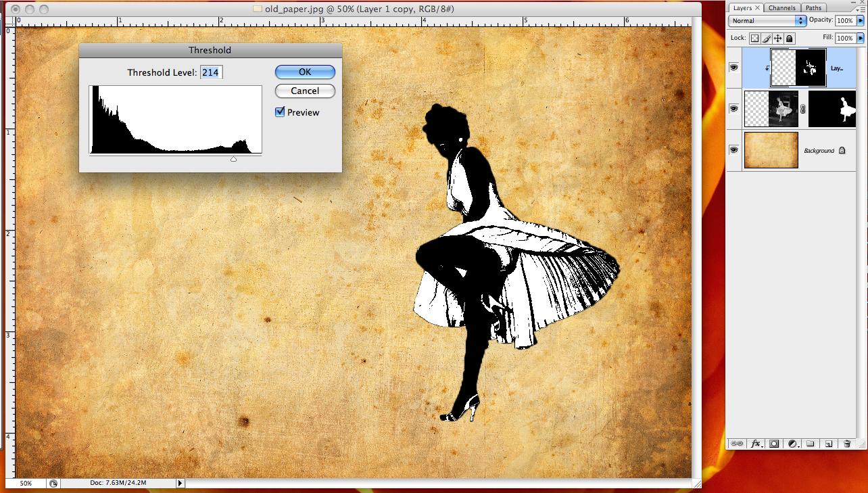Image resolution: width=868 pixels, height=493 pixels.
Task: Open the Opacity slider arrow
Action: (861, 21)
